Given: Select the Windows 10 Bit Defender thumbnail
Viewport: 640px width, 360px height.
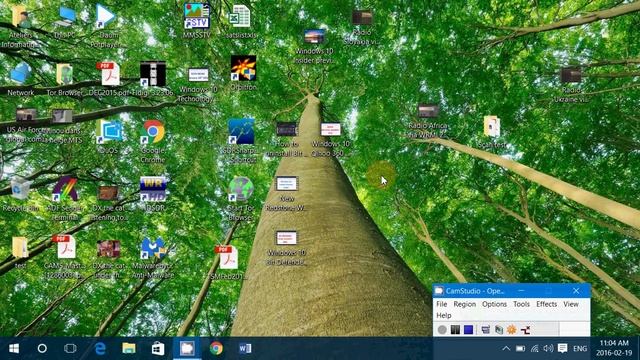Looking at the screenshot, I should (x=287, y=248).
